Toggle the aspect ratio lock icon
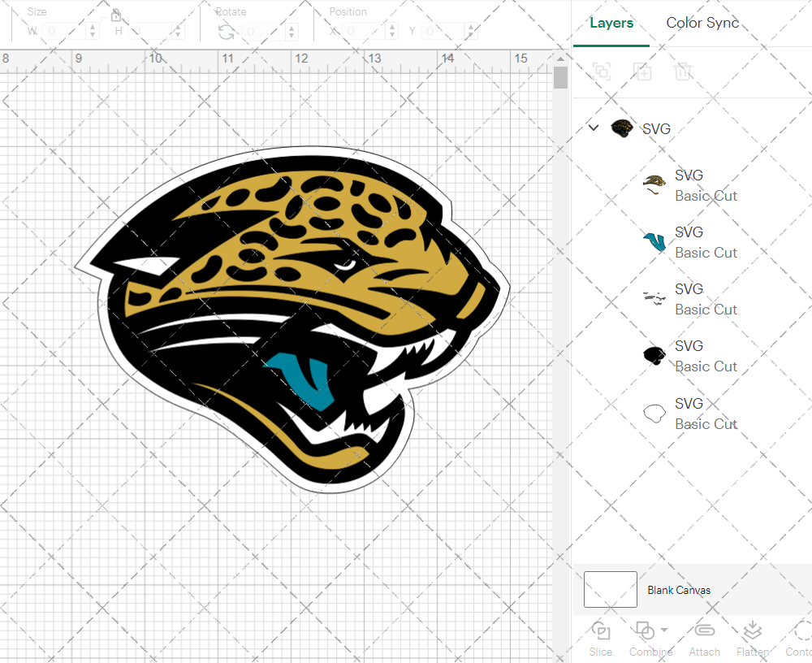 click(x=115, y=15)
